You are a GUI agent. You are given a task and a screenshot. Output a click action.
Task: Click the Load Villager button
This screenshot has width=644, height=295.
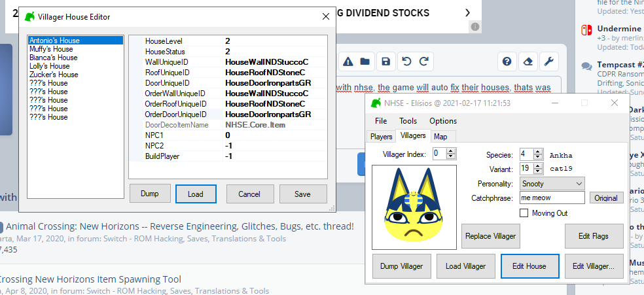465,266
